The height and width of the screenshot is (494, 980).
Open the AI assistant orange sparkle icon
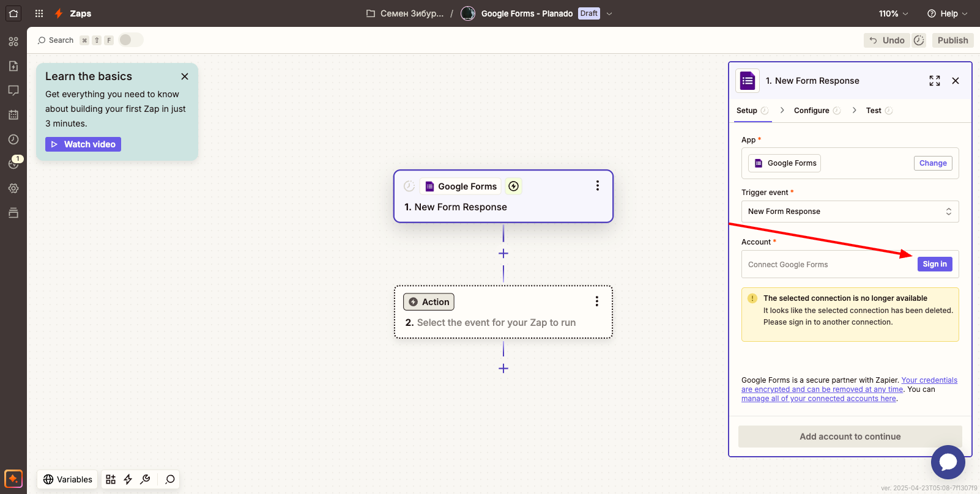(x=13, y=479)
